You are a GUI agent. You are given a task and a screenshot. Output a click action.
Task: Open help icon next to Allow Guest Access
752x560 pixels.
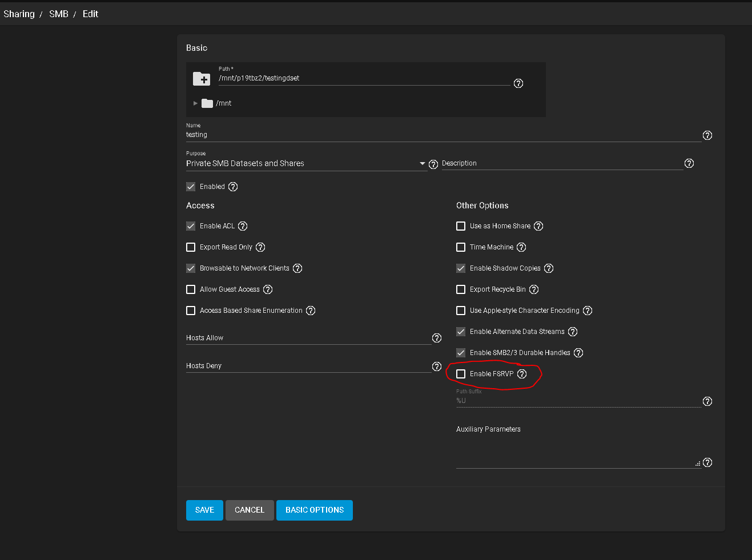(268, 289)
